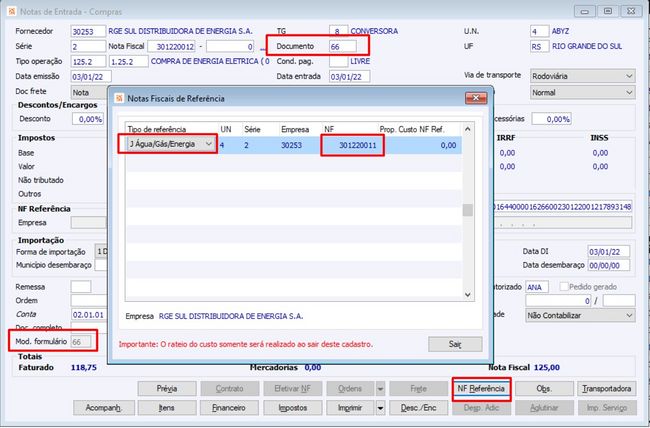The width and height of the screenshot is (650, 428).
Task: Click Prop. Custo value 0,00 cell
Action: coord(419,145)
